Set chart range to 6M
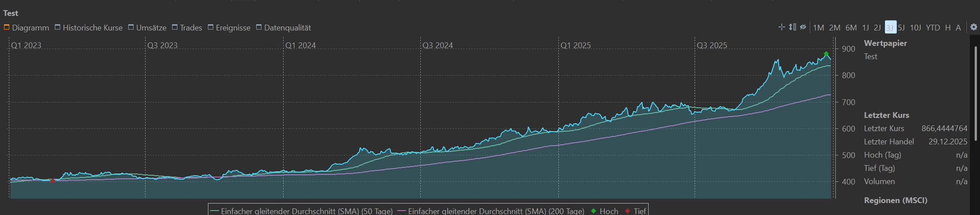 coord(851,27)
